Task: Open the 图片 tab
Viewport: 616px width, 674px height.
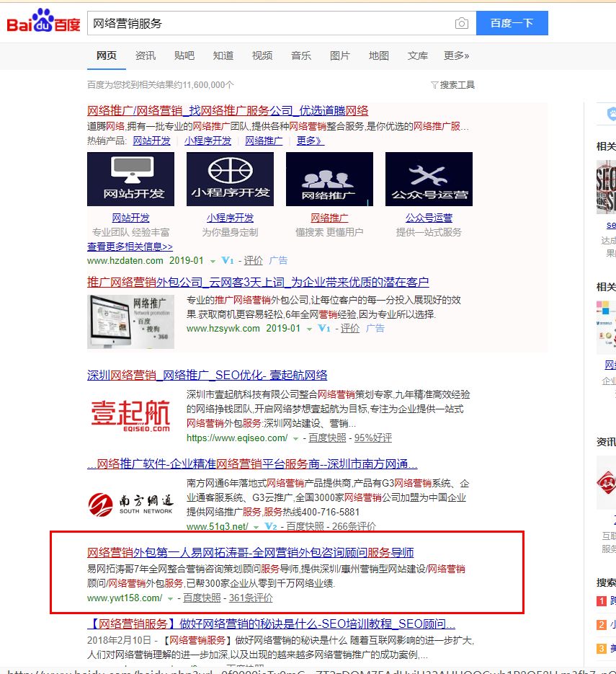Action: tap(340, 56)
